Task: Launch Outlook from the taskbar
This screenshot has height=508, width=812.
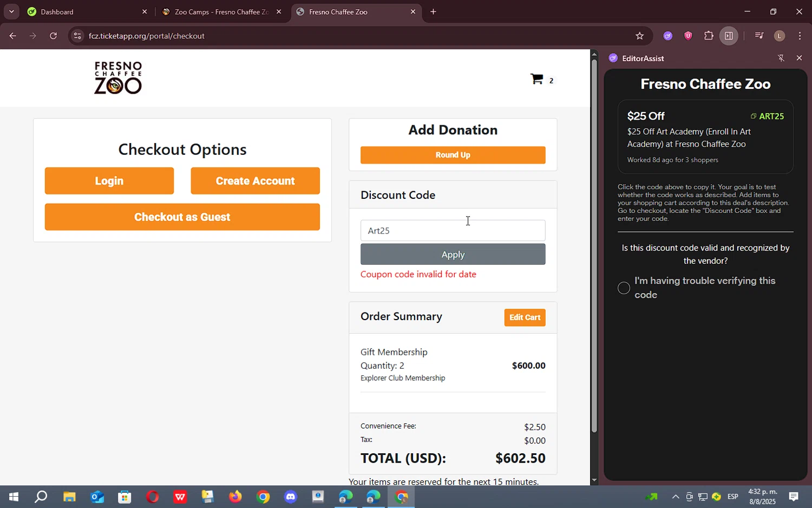Action: tap(97, 497)
